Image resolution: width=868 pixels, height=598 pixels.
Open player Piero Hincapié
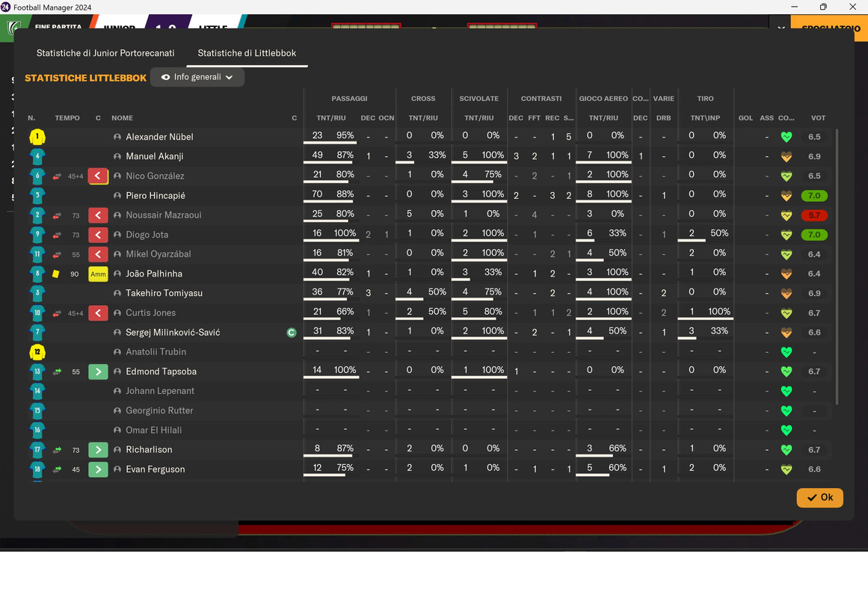[x=155, y=195]
